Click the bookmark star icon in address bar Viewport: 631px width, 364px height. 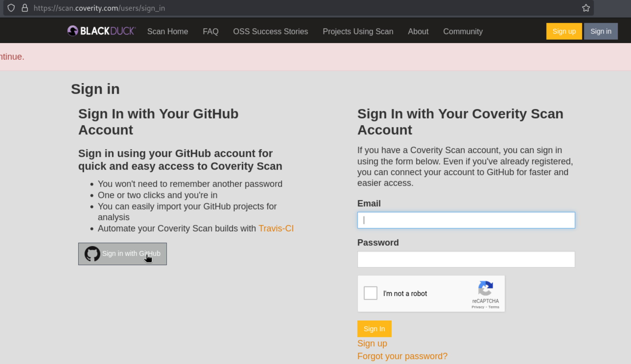click(586, 8)
